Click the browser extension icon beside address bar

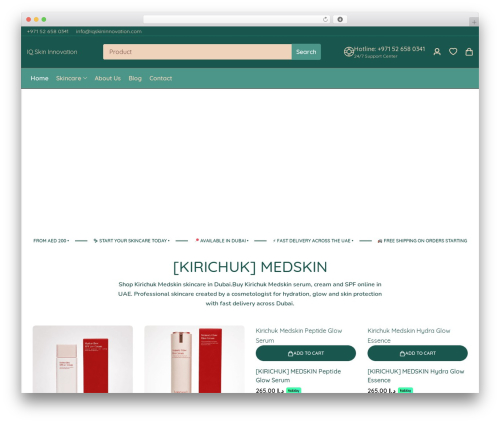click(340, 19)
